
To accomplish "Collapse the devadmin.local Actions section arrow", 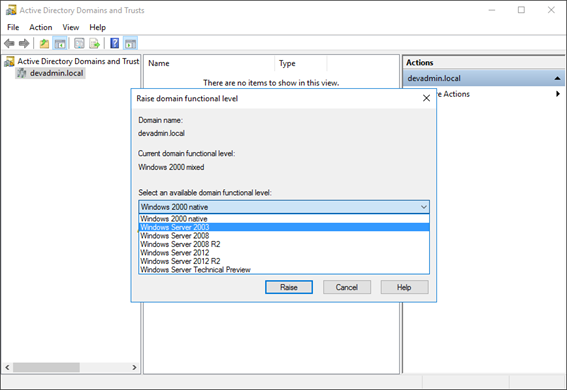I will [557, 78].
